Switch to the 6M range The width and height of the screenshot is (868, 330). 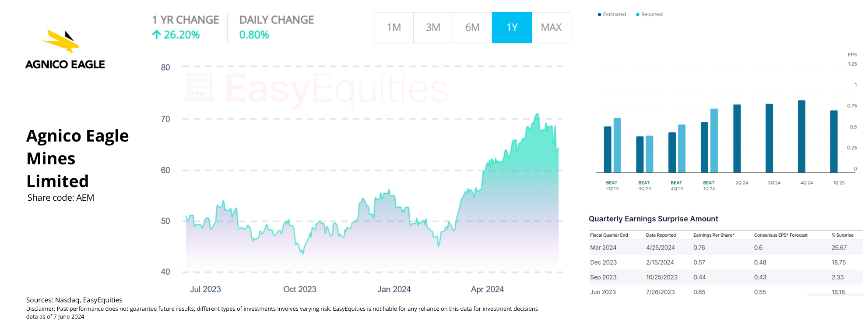(472, 28)
